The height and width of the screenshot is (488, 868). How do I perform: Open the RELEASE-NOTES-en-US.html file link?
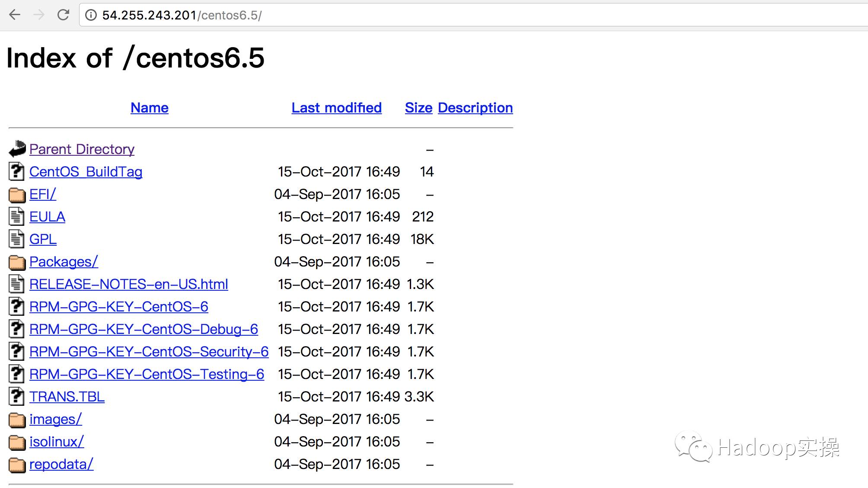128,284
